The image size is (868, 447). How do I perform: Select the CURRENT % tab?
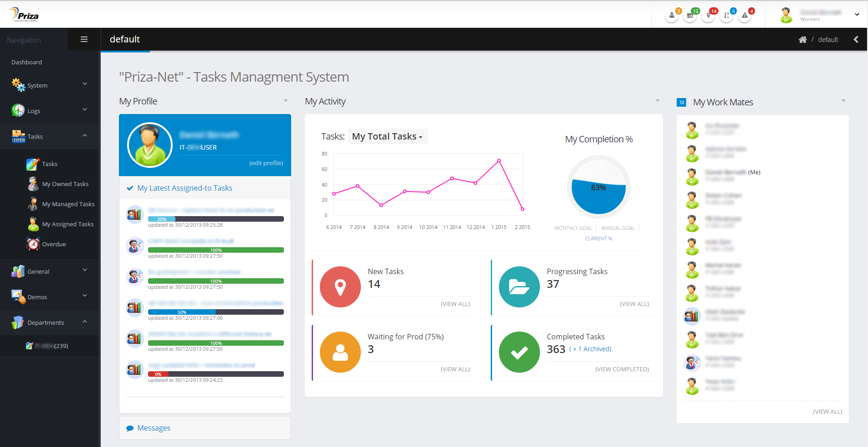pyautogui.click(x=599, y=239)
